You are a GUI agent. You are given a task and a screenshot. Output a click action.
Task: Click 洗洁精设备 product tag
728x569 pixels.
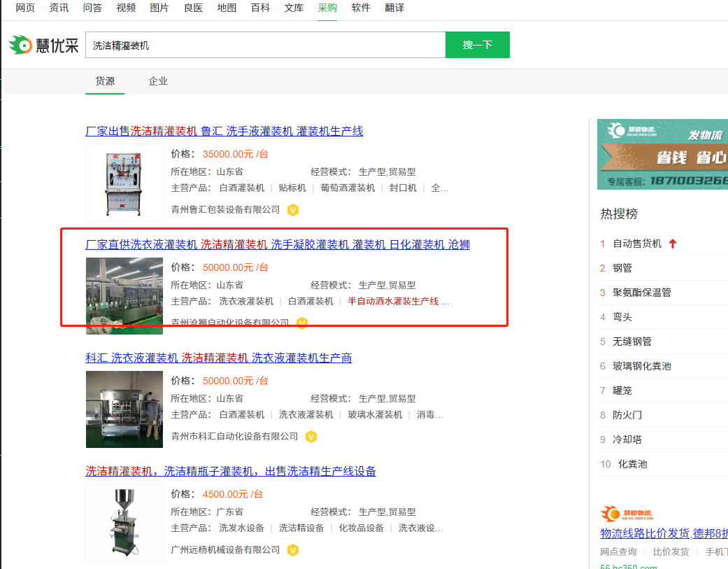(x=301, y=528)
